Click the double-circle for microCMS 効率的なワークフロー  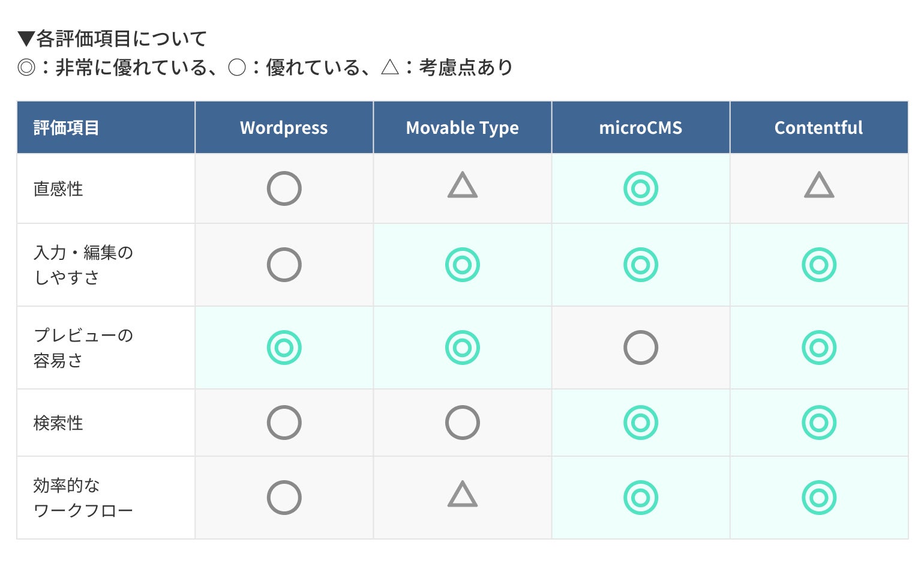coord(640,498)
